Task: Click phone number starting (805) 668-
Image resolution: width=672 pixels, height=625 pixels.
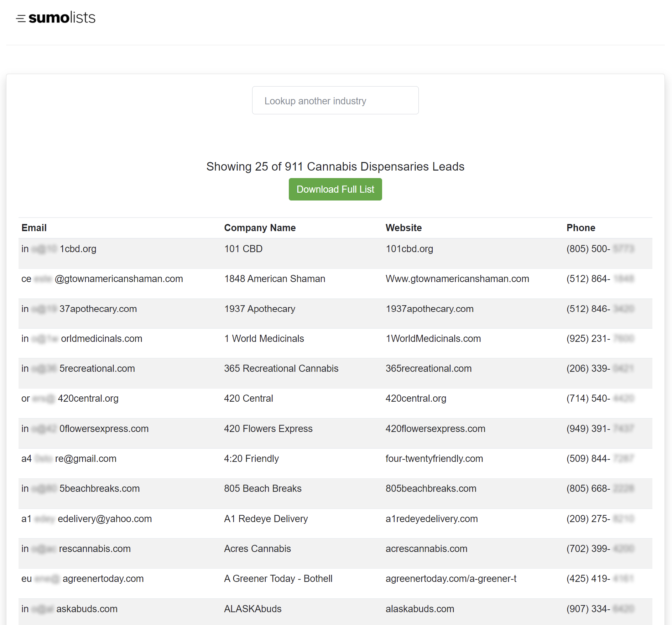Action: click(600, 489)
